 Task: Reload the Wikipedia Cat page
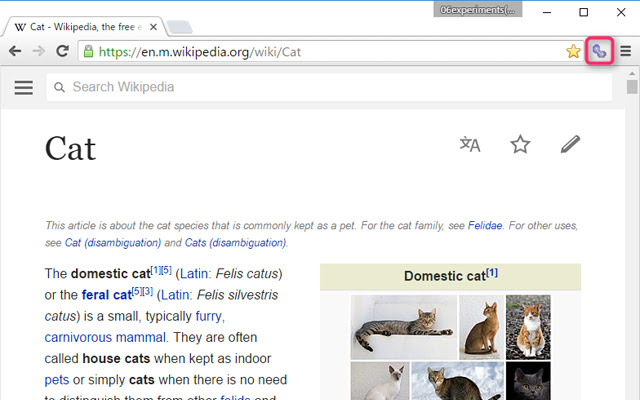(62, 51)
